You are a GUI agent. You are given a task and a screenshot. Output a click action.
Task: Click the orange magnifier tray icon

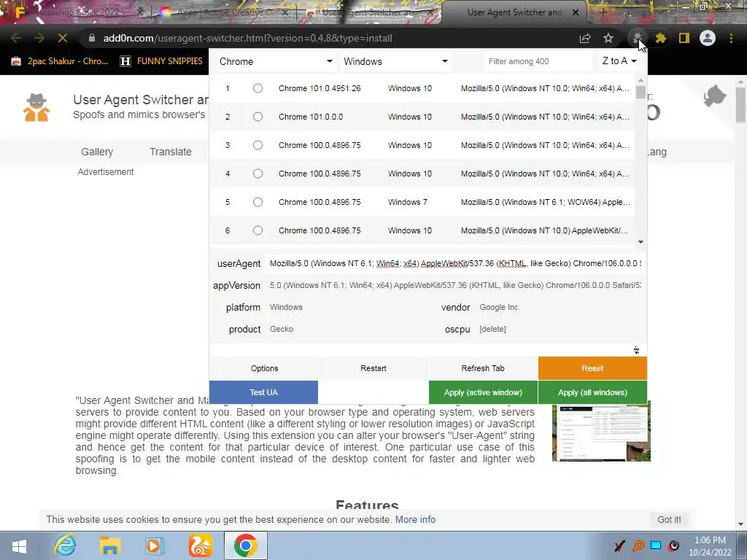[x=638, y=546]
